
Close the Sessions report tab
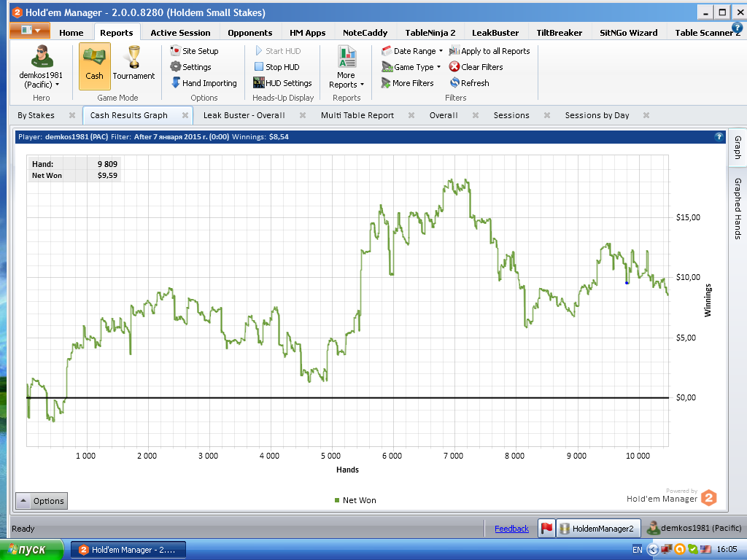[547, 115]
